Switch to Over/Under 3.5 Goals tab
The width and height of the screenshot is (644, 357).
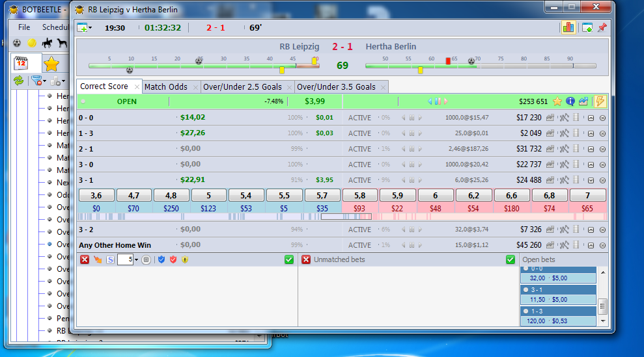(x=336, y=87)
